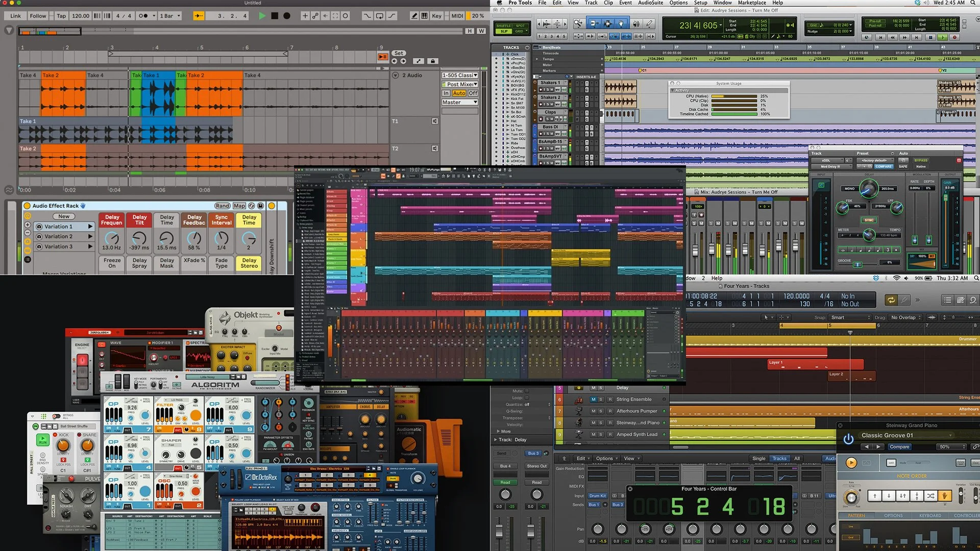
Task: Click the cycle repeat icon in Logic's control bar
Action: coord(891,299)
